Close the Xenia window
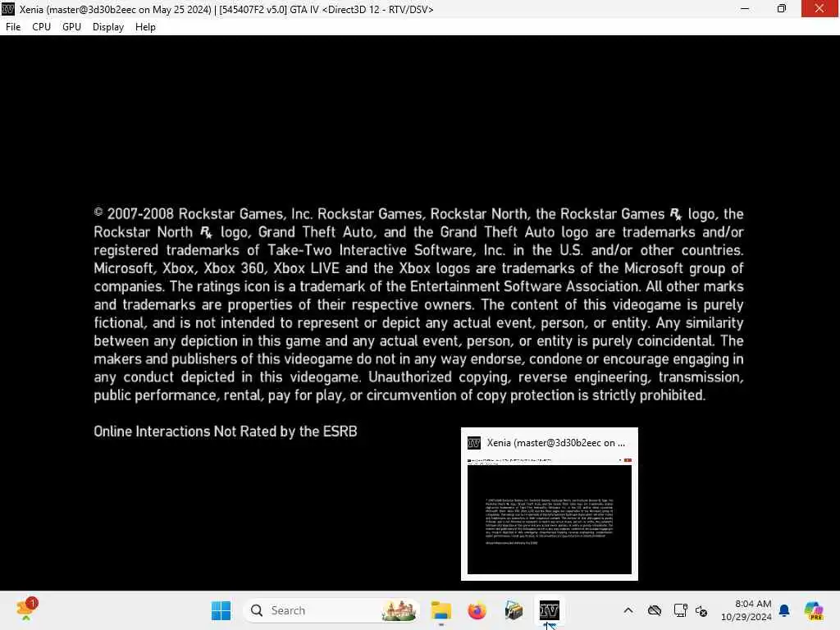 coord(819,8)
